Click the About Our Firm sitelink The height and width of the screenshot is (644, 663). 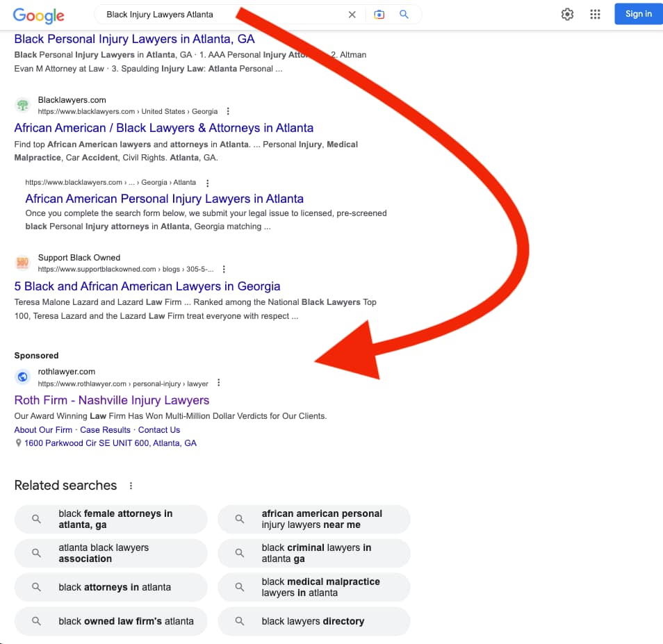point(43,430)
